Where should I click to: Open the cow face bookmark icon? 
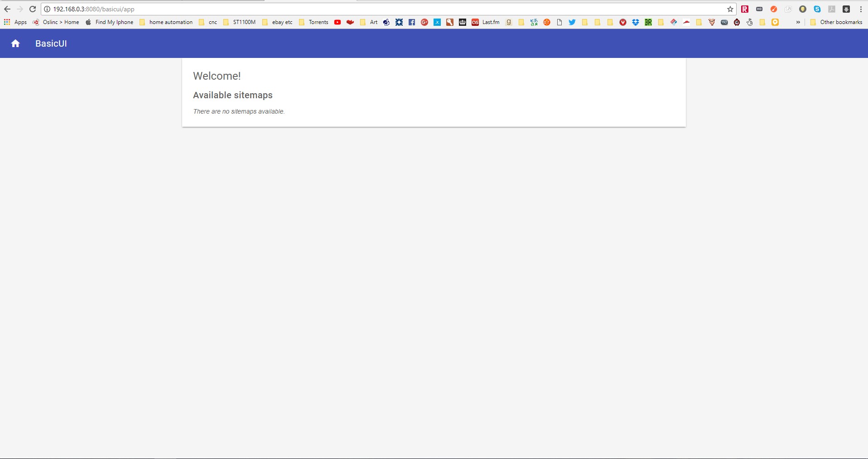tap(712, 22)
